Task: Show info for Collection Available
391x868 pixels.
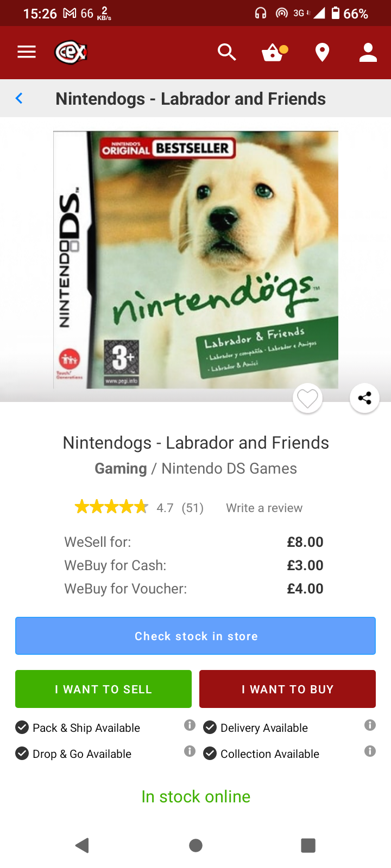Action: (370, 751)
